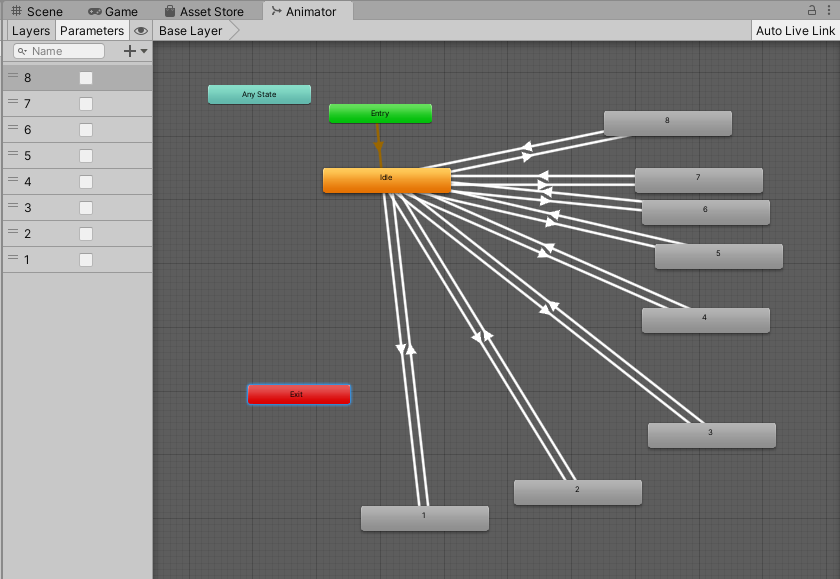Open the kebab menu in the top-right corner
This screenshot has width=840, height=579.
[829, 10]
